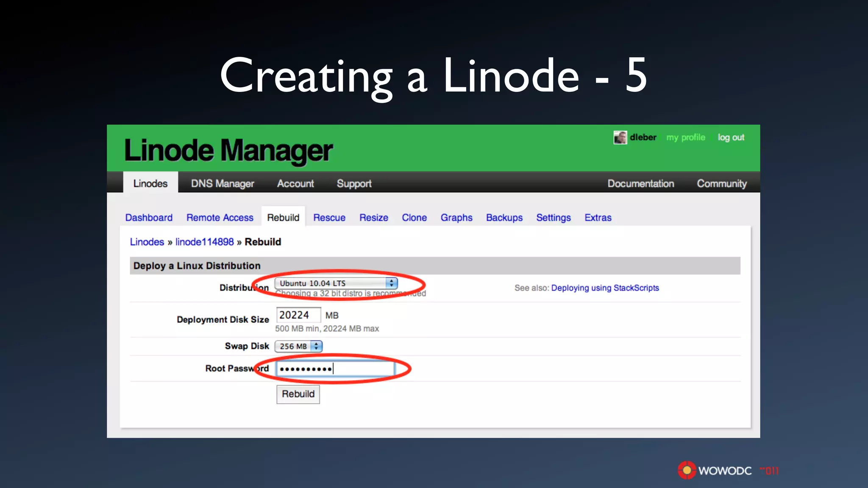Select the Resize tab
The height and width of the screenshot is (488, 868).
[x=373, y=218]
